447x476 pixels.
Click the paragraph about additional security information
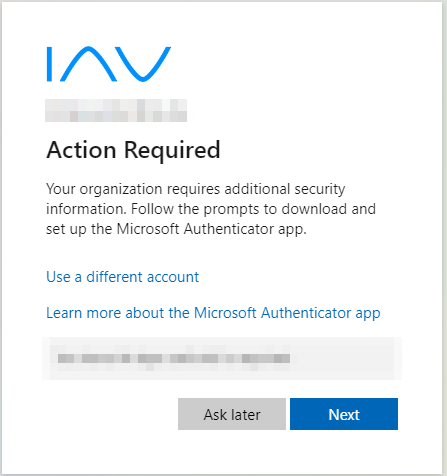pos(211,209)
